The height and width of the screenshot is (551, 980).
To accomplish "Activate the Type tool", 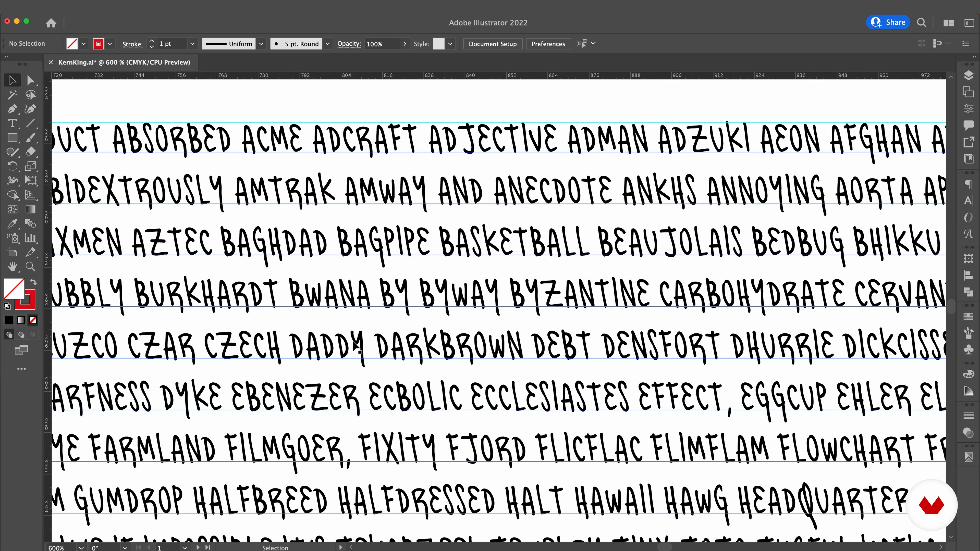I will click(12, 123).
